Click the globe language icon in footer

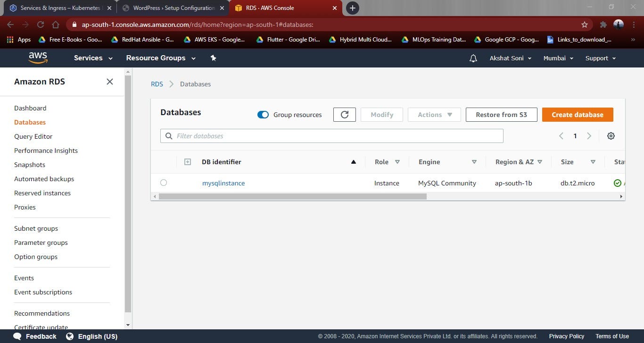tap(70, 336)
